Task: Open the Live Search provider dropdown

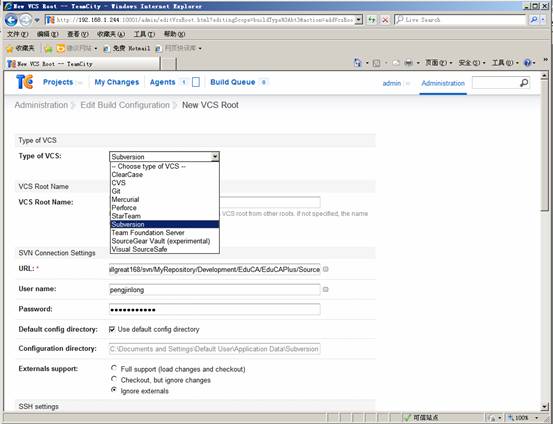Action: [543, 20]
